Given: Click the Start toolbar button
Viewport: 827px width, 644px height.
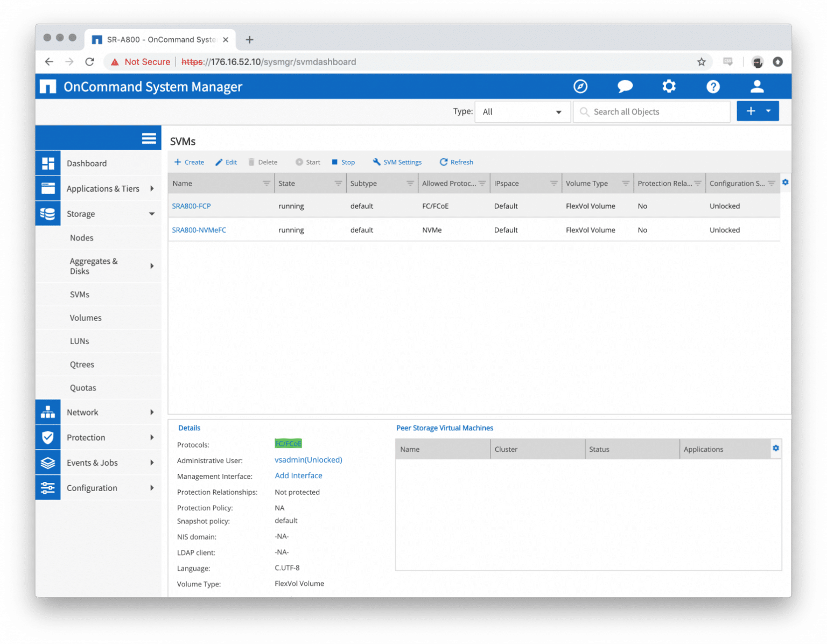Looking at the screenshot, I should [308, 162].
